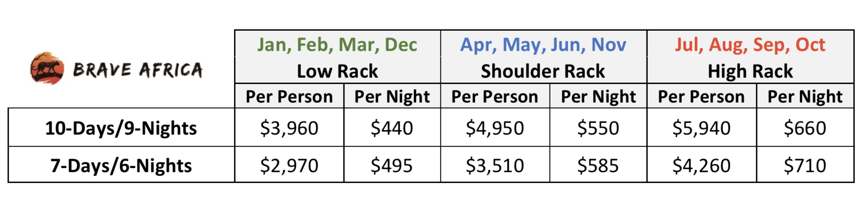Select the Jan, Feb, Mar, Dec header
Image resolution: width=868 pixels, height=198 pixels.
pos(337,45)
